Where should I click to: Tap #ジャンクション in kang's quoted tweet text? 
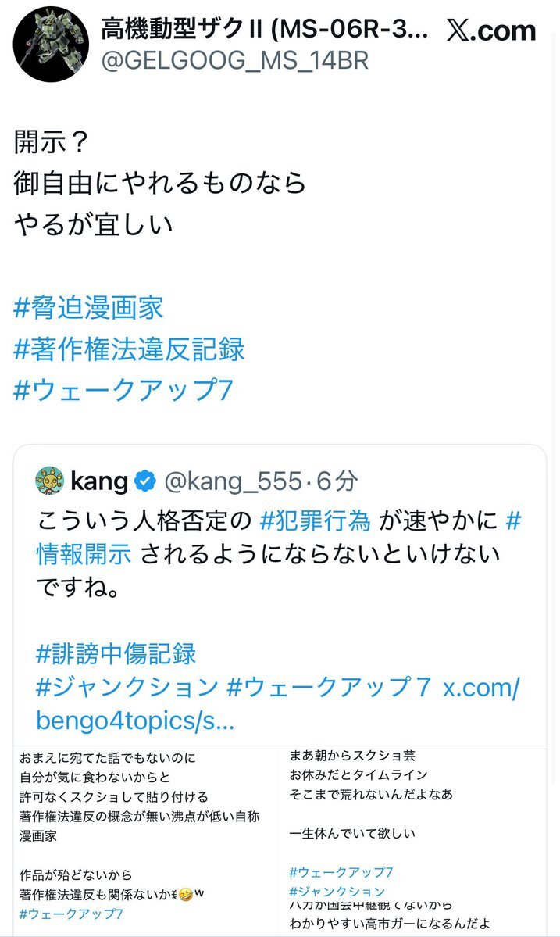(x=127, y=687)
